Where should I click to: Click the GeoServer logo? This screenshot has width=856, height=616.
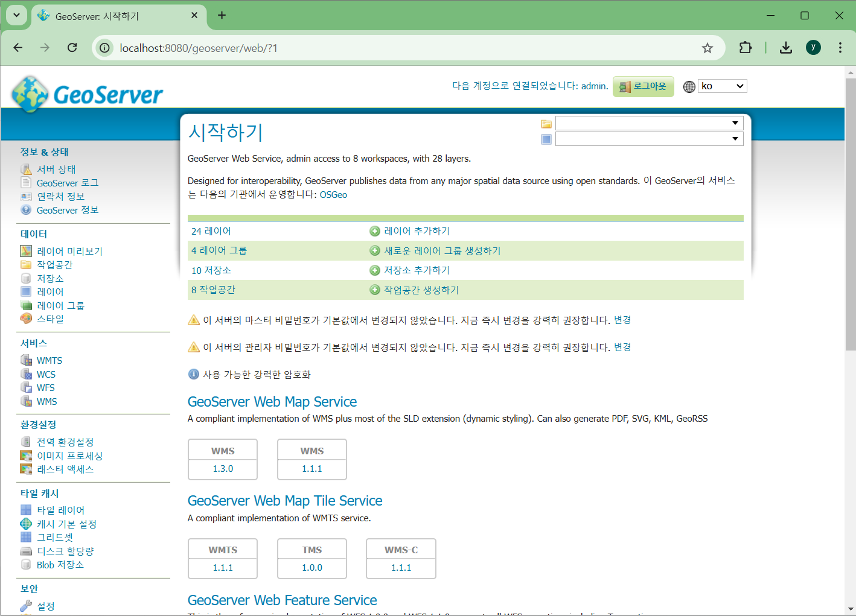tap(88, 94)
